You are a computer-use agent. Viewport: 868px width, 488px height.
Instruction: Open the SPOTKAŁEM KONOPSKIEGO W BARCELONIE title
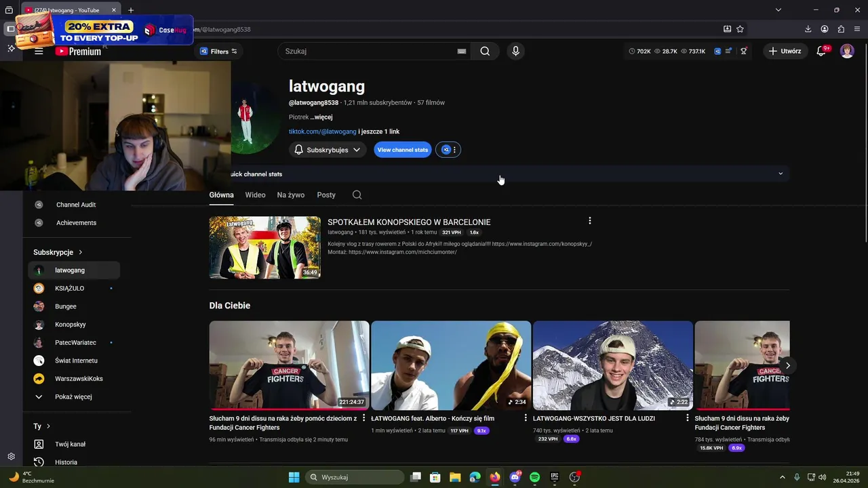pos(409,222)
